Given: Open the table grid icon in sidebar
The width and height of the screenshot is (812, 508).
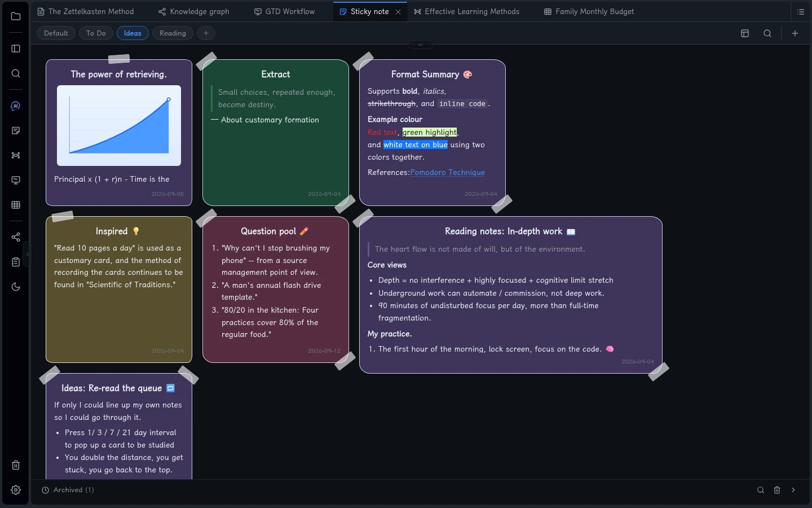Looking at the screenshot, I should coord(16,205).
